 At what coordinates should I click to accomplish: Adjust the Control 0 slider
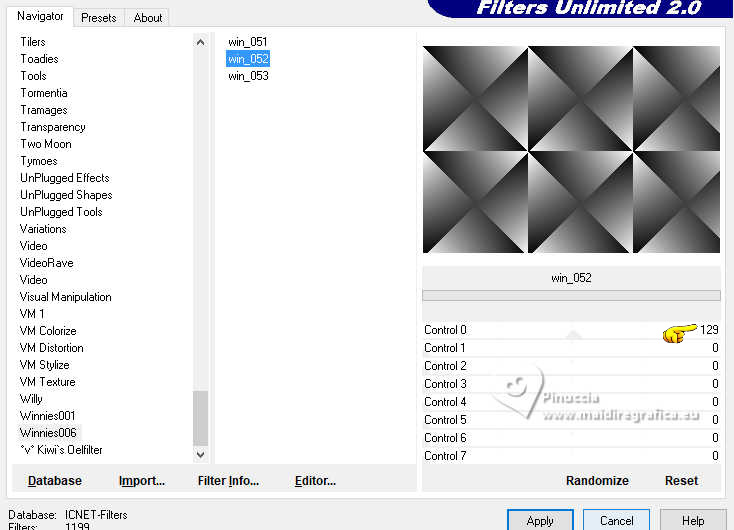coord(571,330)
